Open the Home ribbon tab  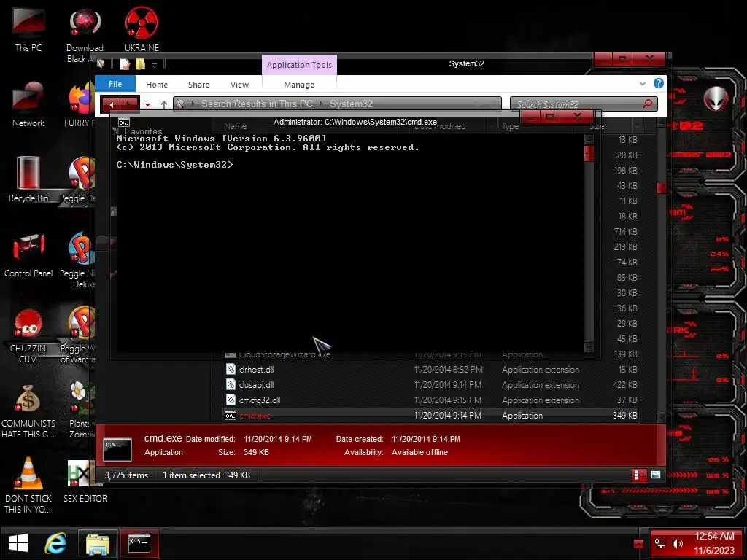[157, 85]
